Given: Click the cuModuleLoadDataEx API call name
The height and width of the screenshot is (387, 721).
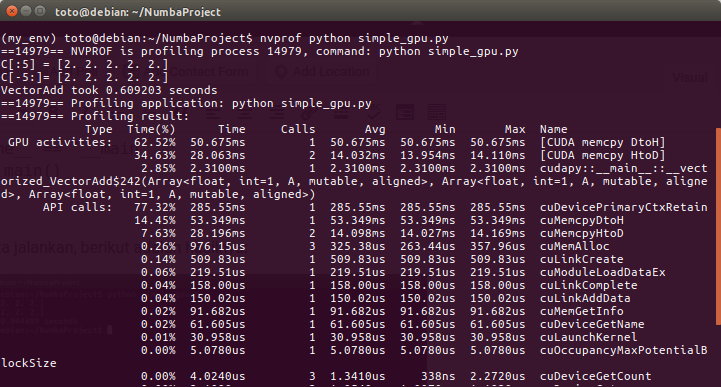Looking at the screenshot, I should pos(603,272).
